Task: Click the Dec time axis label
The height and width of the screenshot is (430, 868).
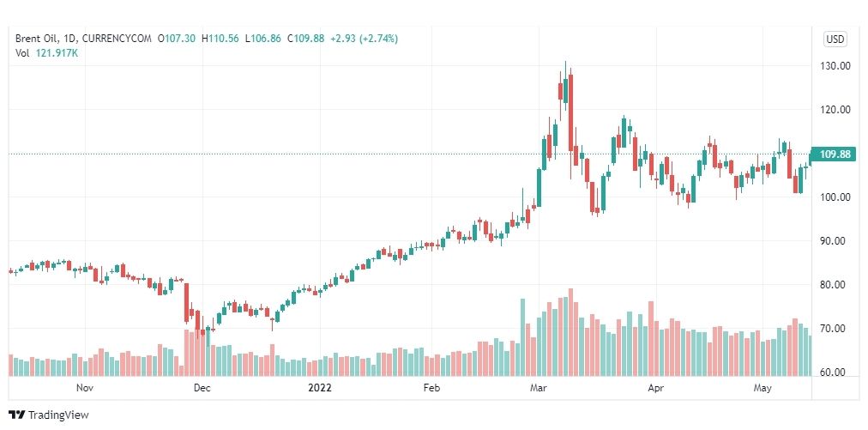Action: [x=202, y=388]
